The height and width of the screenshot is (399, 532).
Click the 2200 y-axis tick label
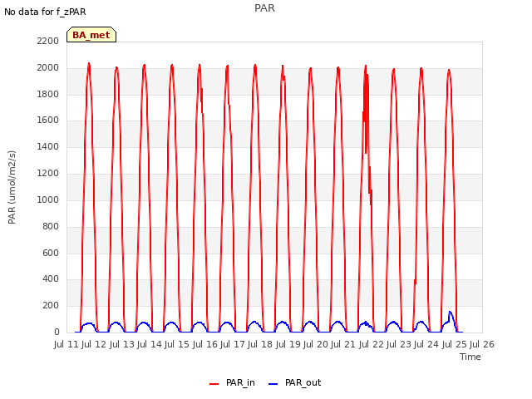[x=48, y=41]
